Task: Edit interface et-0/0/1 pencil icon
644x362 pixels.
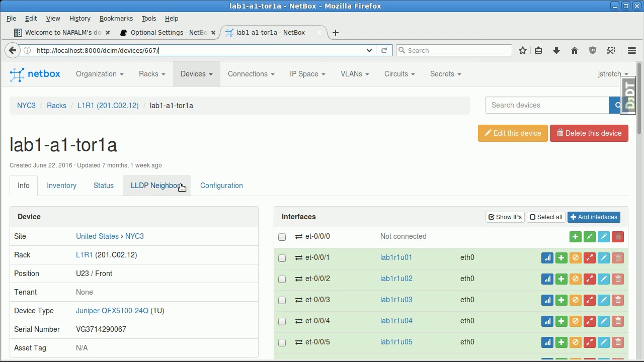Action: coord(604,257)
